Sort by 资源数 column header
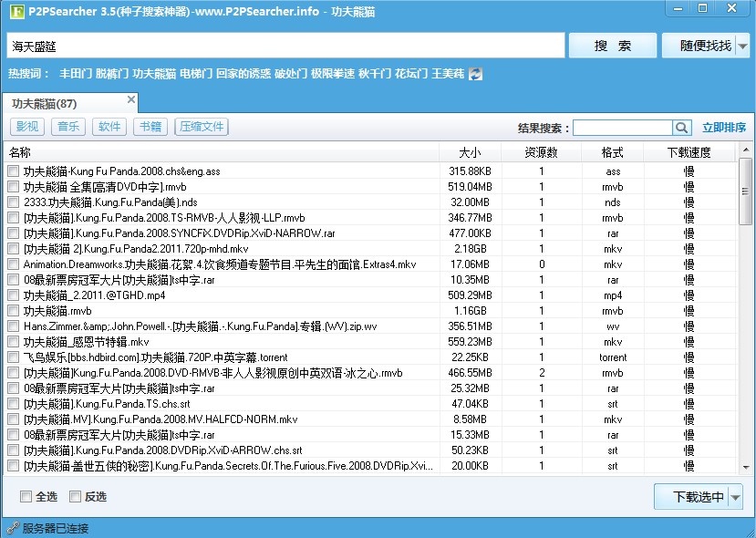Screen dimensions: 756x538 point(542,152)
